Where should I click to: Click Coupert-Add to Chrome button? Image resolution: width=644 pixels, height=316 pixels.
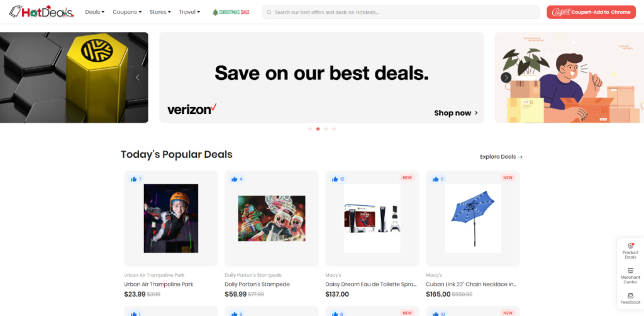591,12
